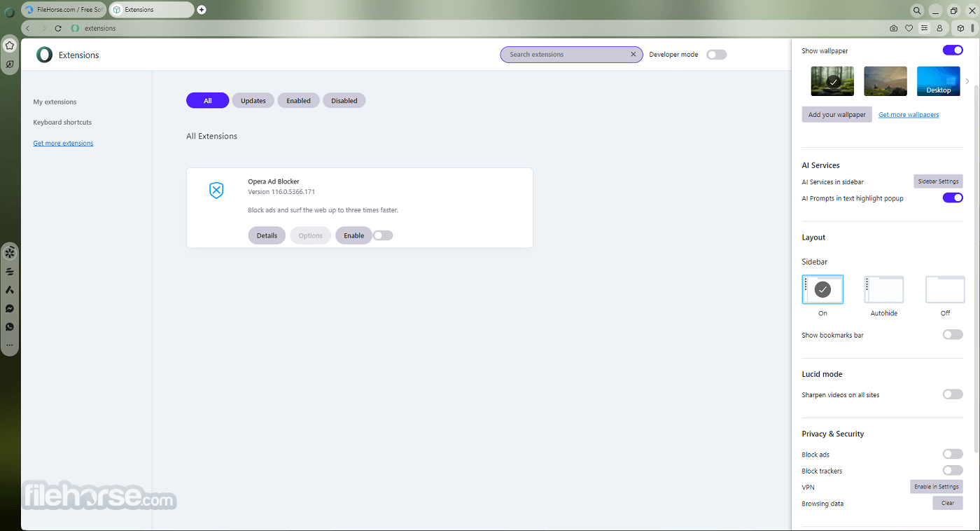Open Messenger from the sidebar
The image size is (980, 531).
(10, 308)
